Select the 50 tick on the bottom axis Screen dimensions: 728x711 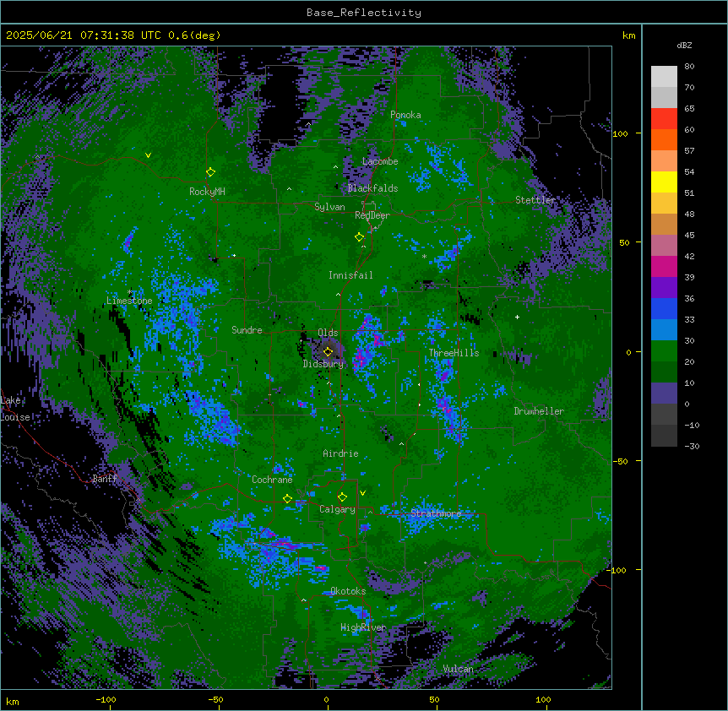tap(434, 699)
